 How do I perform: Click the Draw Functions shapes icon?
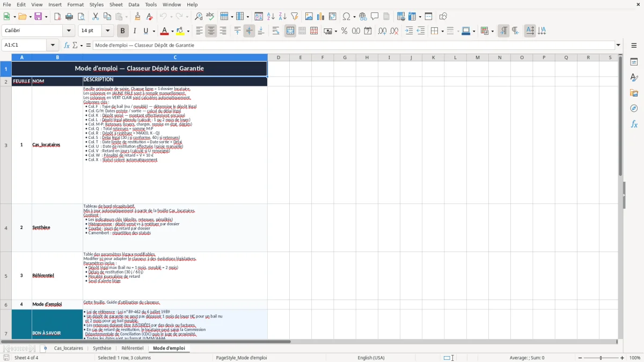pos(443,17)
